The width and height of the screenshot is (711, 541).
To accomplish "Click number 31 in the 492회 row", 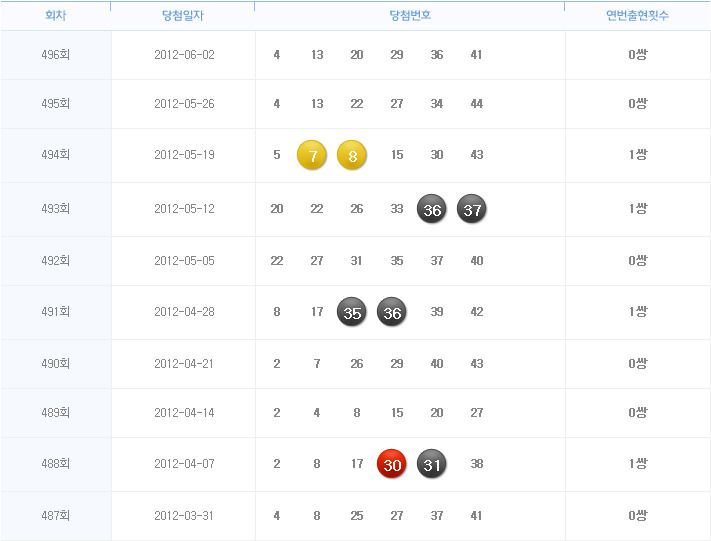I will pyautogui.click(x=356, y=261).
